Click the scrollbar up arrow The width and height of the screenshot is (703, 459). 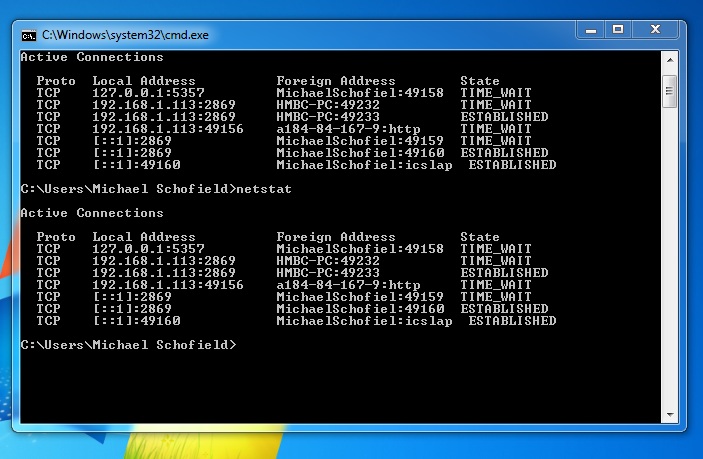click(x=670, y=60)
